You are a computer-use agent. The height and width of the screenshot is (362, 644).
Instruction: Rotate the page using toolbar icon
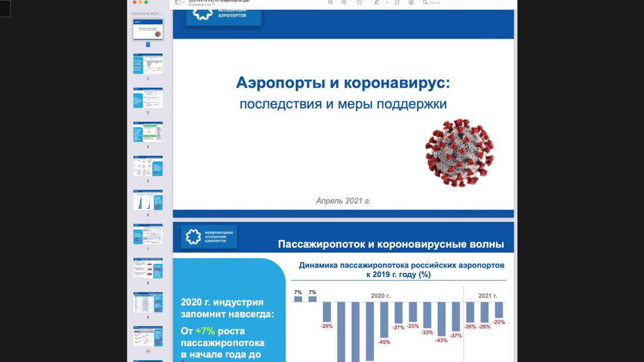tap(397, 3)
